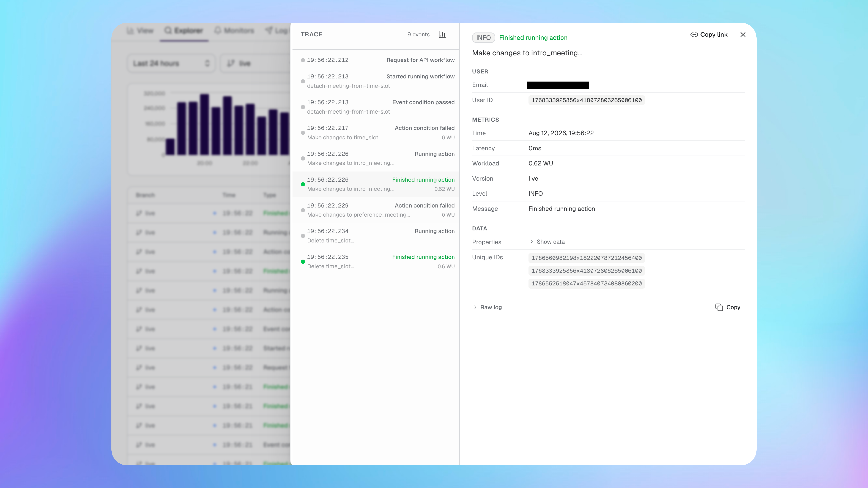Click unique ID 1786552518047x457840734080860200
Viewport: 868px width, 488px height.
tap(586, 284)
